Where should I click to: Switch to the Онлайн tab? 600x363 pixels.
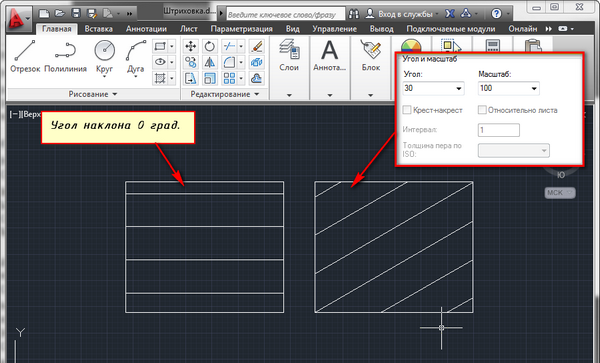pos(523,29)
